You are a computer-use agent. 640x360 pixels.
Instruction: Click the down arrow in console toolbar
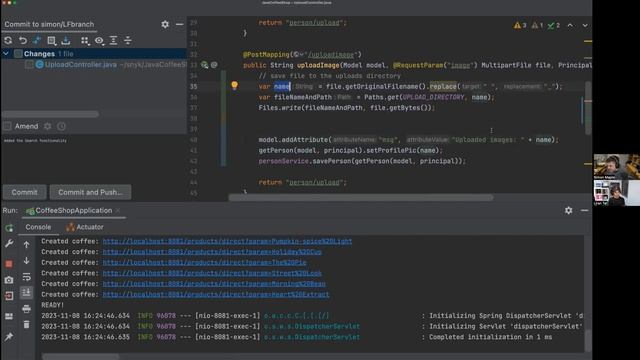[x=27, y=260]
